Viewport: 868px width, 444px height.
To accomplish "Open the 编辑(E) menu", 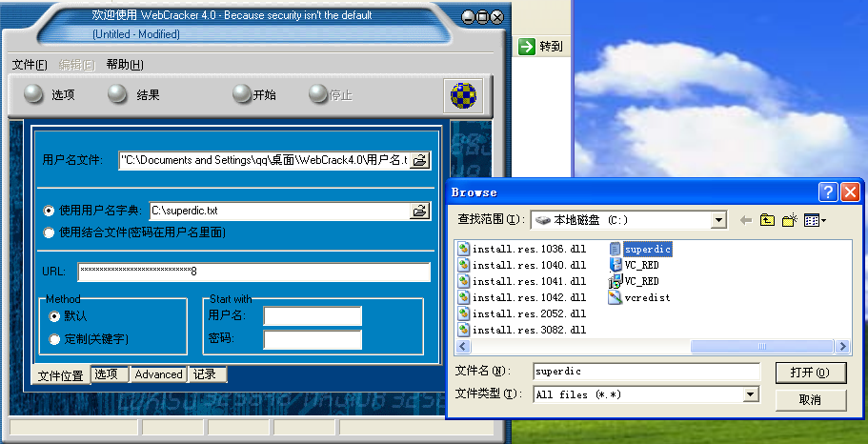I will click(x=77, y=65).
